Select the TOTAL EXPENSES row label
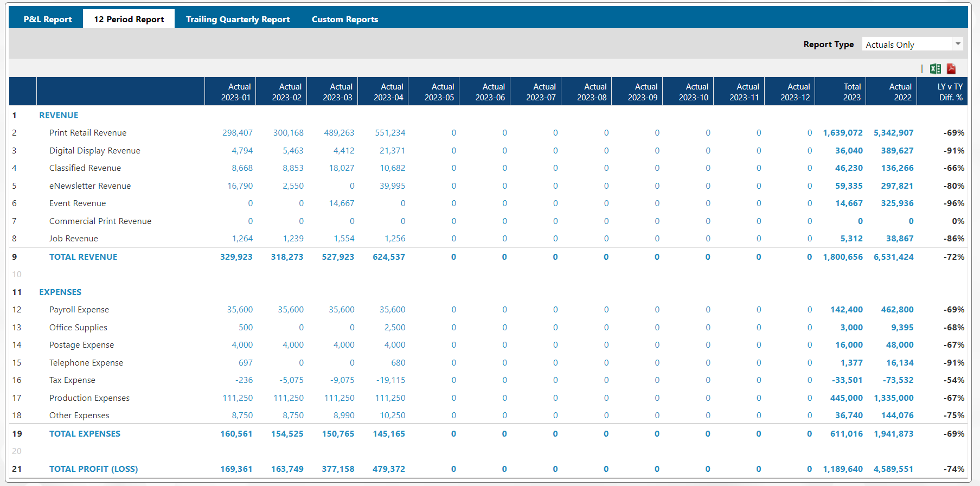The height and width of the screenshot is (486, 980). (85, 434)
